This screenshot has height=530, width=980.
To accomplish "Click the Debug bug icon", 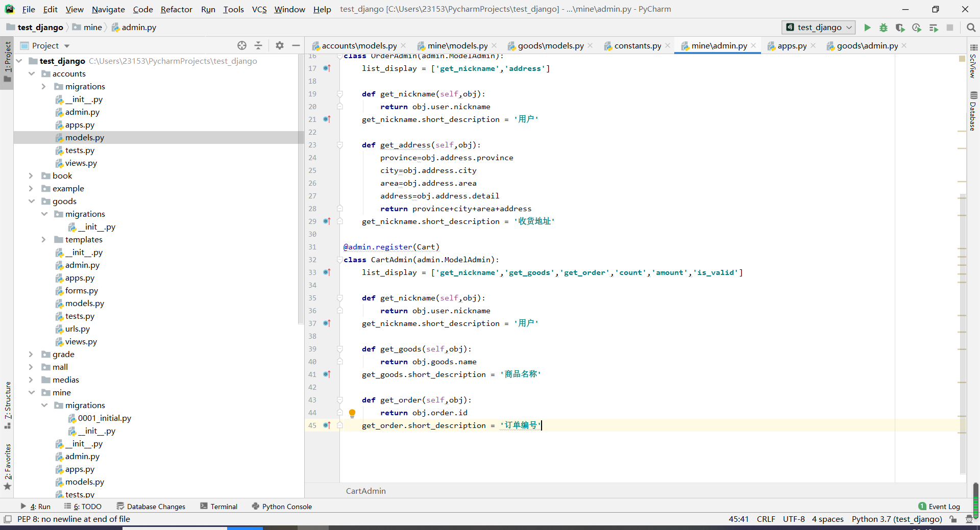I will click(x=884, y=28).
